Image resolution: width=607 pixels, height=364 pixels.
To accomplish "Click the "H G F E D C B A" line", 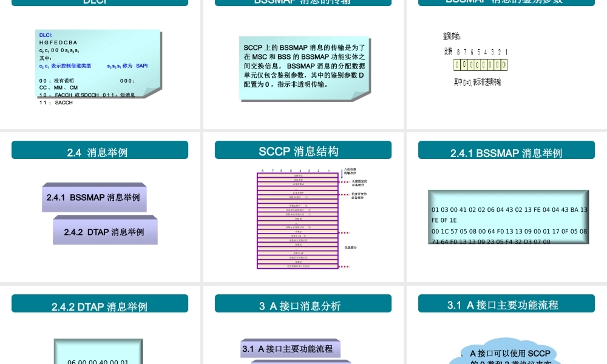I will [58, 42].
